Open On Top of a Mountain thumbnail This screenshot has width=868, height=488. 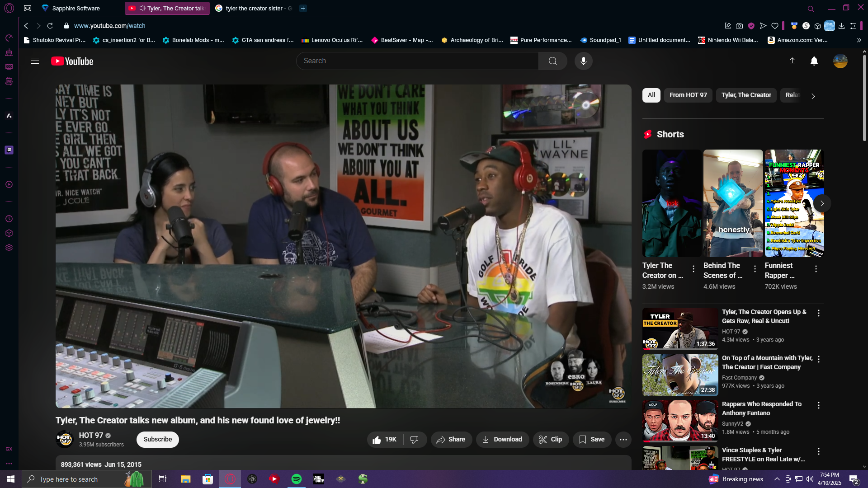point(680,375)
